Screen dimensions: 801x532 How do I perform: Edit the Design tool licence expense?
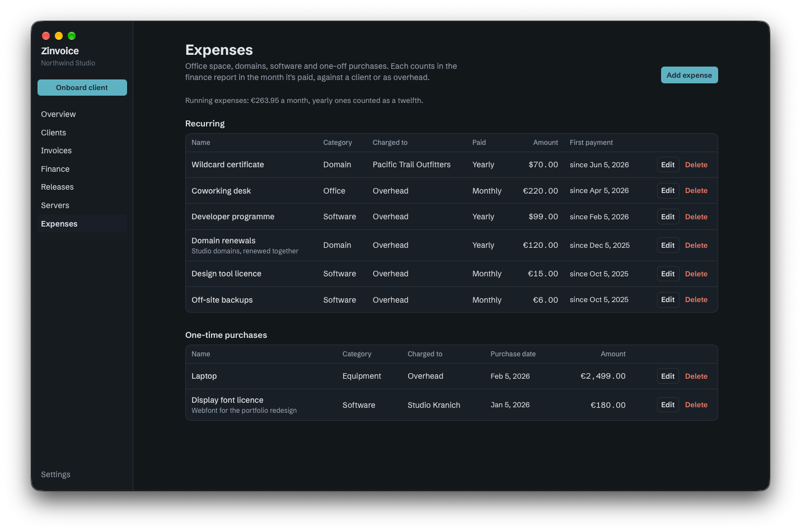pyautogui.click(x=668, y=274)
